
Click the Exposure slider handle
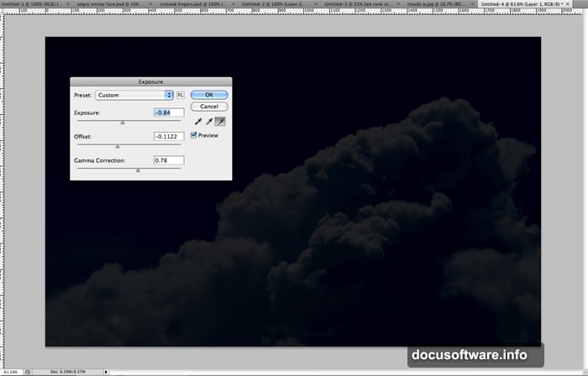coord(123,122)
